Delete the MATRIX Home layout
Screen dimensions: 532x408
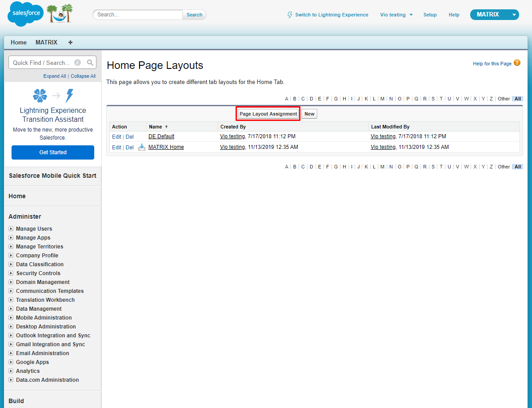(130, 148)
